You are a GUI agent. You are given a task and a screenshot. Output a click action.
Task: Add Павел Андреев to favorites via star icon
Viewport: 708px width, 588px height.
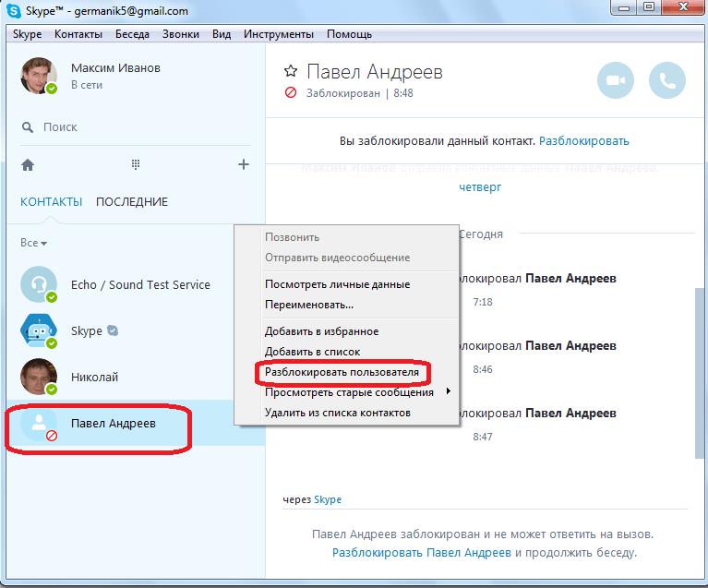[291, 71]
